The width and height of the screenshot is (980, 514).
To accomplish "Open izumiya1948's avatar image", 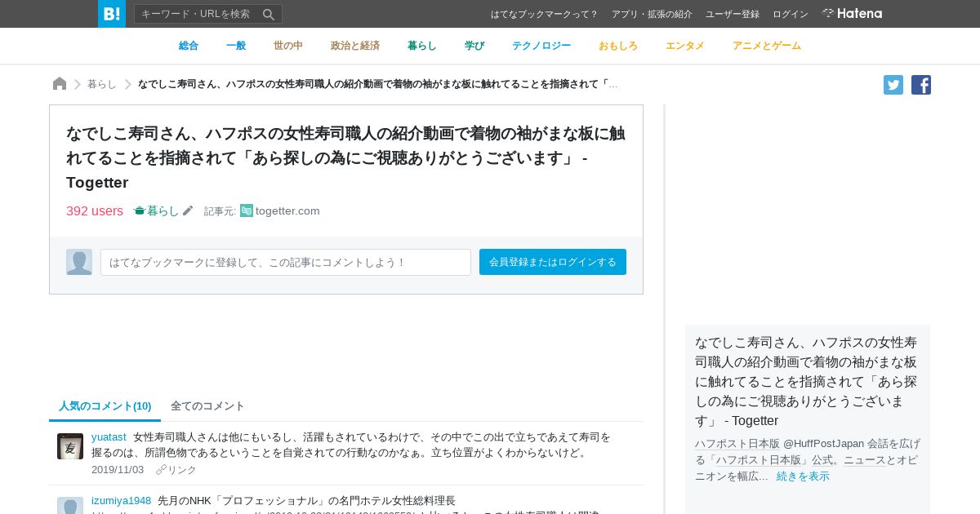I will click(70, 506).
